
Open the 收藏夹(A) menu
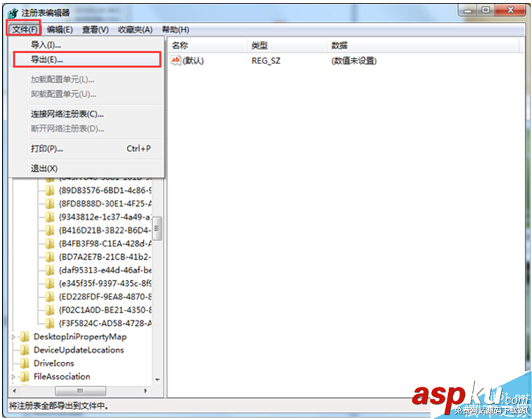pos(135,30)
